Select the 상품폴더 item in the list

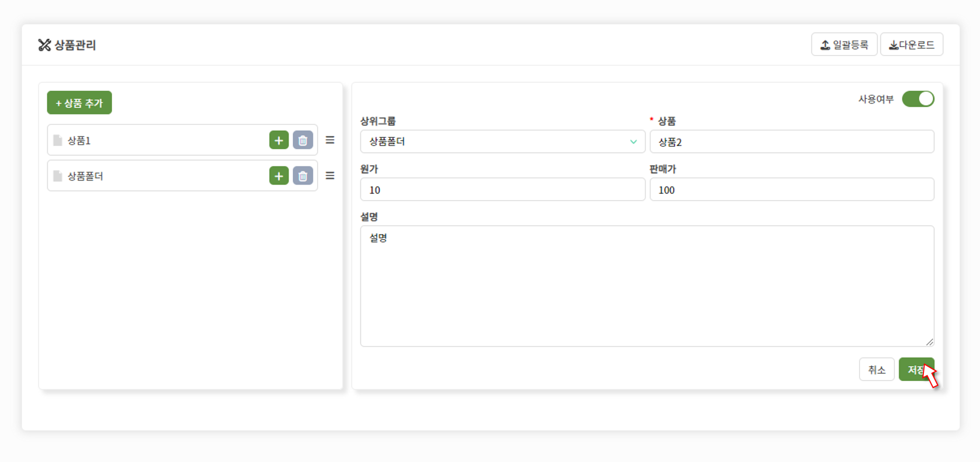182,176
